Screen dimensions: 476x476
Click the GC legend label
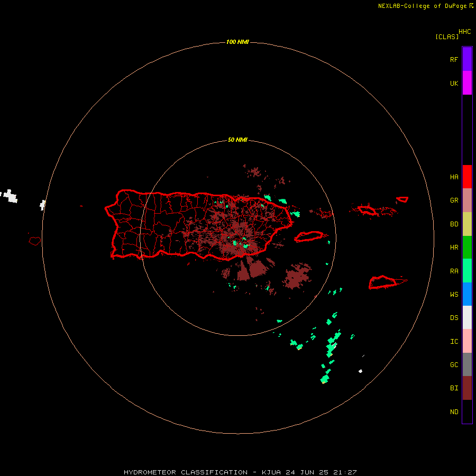point(454,365)
